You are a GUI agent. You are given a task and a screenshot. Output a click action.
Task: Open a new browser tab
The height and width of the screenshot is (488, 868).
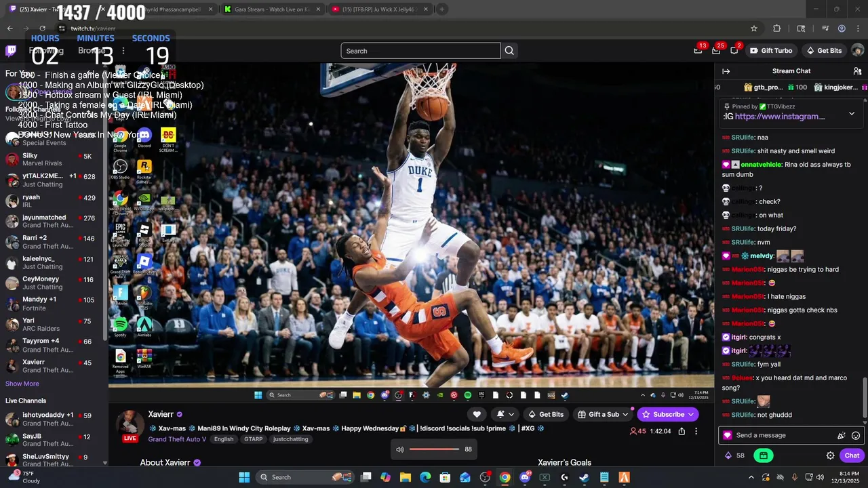point(442,9)
